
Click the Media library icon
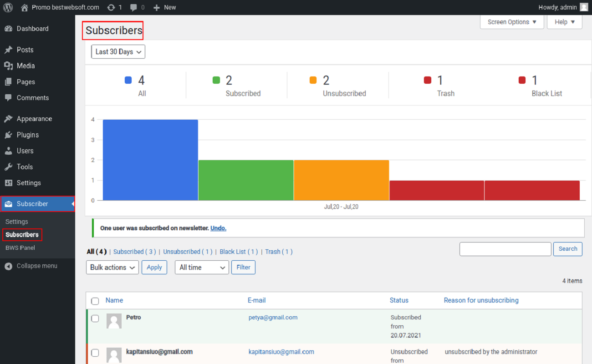[x=8, y=66]
